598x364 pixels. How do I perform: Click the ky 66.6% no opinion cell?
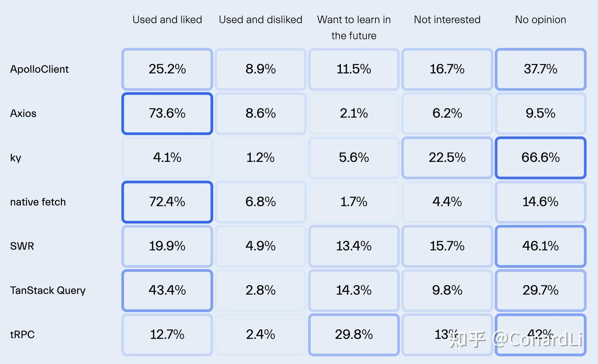click(x=540, y=158)
